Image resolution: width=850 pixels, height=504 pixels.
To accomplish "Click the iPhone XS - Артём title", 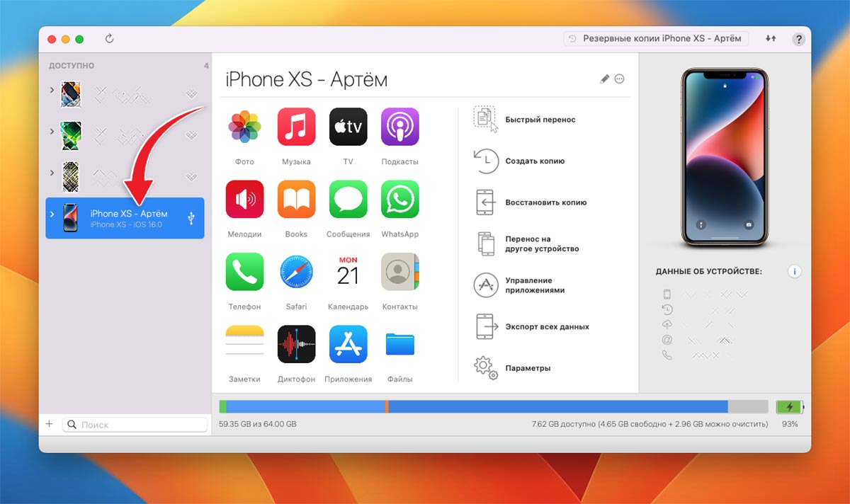I will point(307,79).
